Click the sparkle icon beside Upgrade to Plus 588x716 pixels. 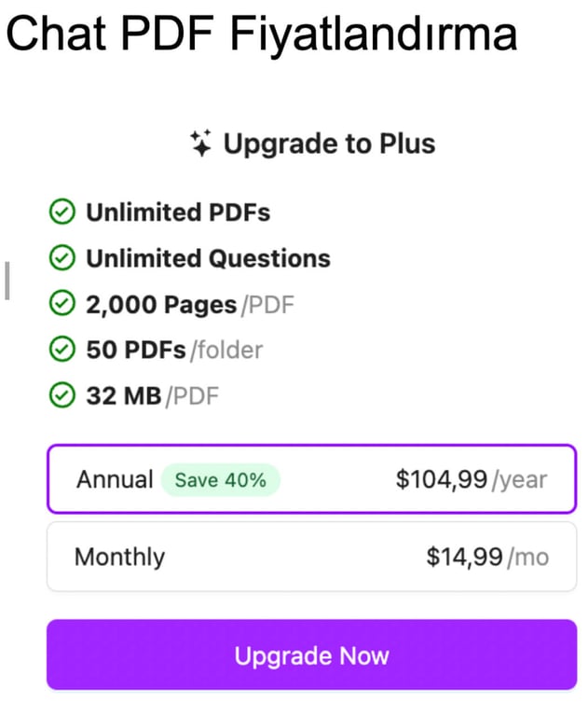(200, 143)
